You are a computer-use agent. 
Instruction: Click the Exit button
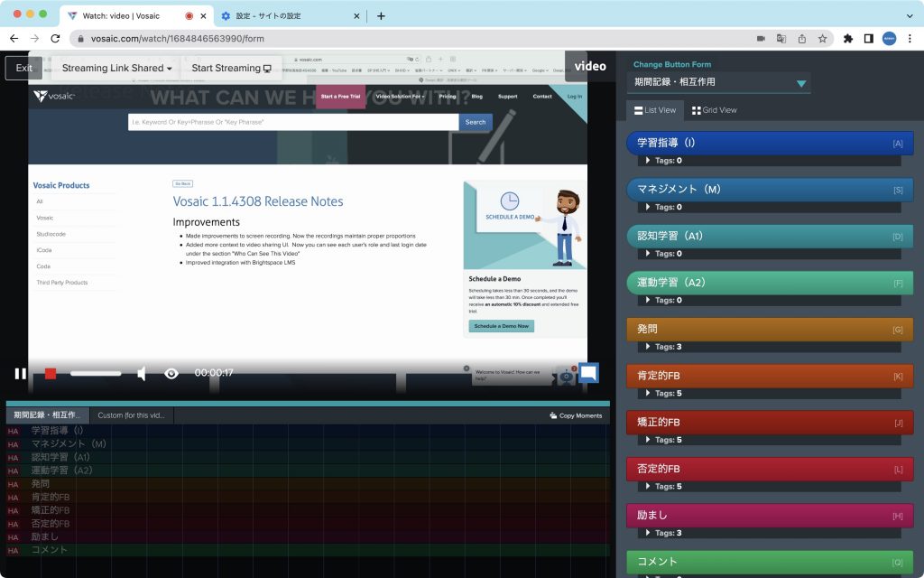coord(24,68)
